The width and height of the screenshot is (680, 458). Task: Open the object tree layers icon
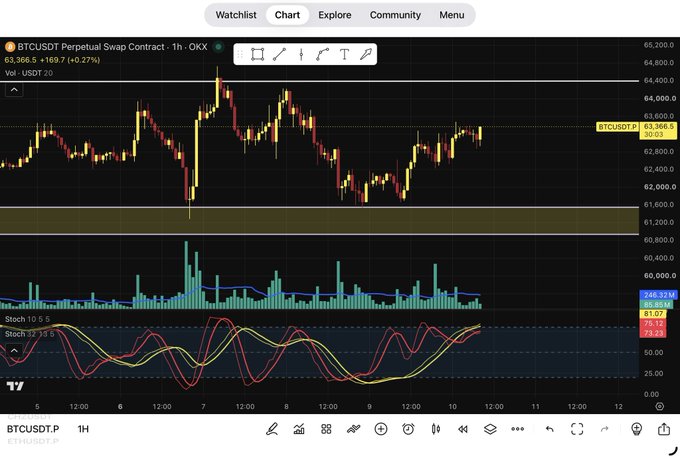tap(490, 429)
